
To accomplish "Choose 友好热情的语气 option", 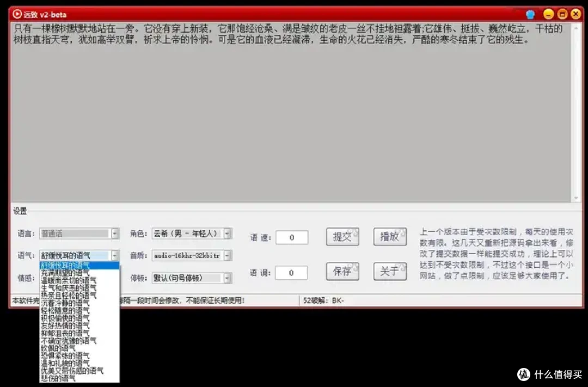I will tap(79, 325).
